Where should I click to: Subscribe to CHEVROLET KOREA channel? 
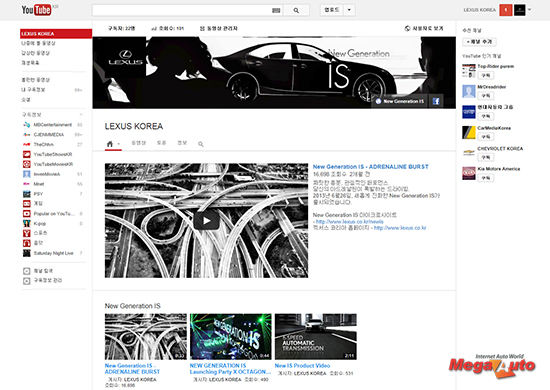pyautogui.click(x=485, y=157)
